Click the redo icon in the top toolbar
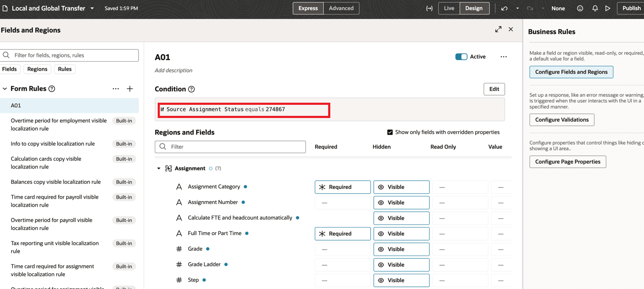This screenshot has height=289, width=644. (x=529, y=8)
